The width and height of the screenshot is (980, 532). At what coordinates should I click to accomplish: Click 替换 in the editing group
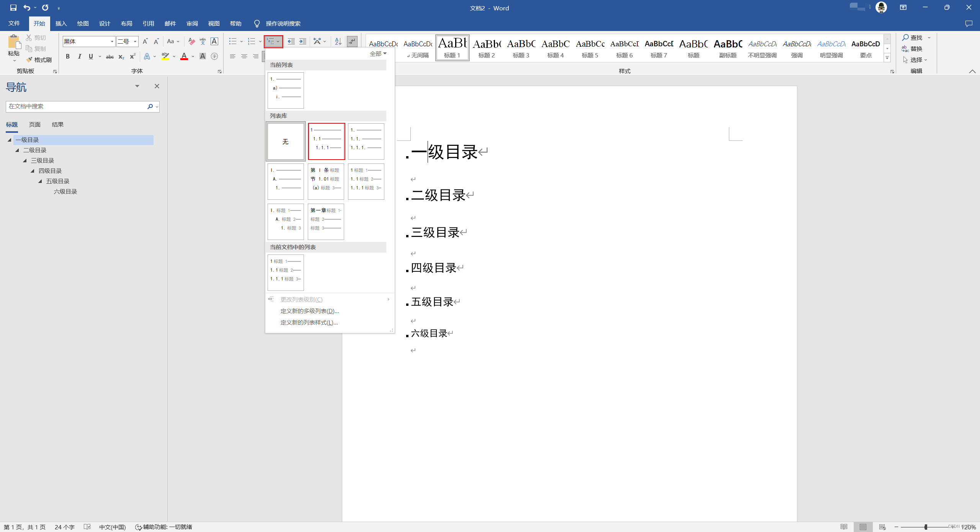[x=916, y=49]
